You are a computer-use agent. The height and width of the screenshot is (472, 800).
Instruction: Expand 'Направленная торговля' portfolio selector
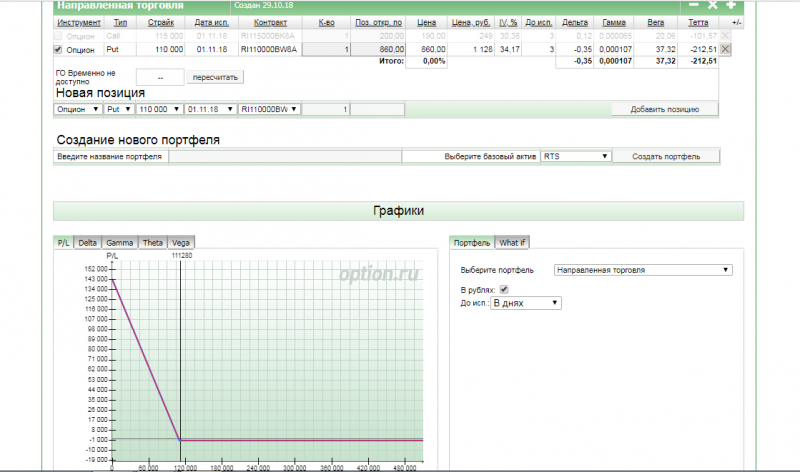point(643,270)
